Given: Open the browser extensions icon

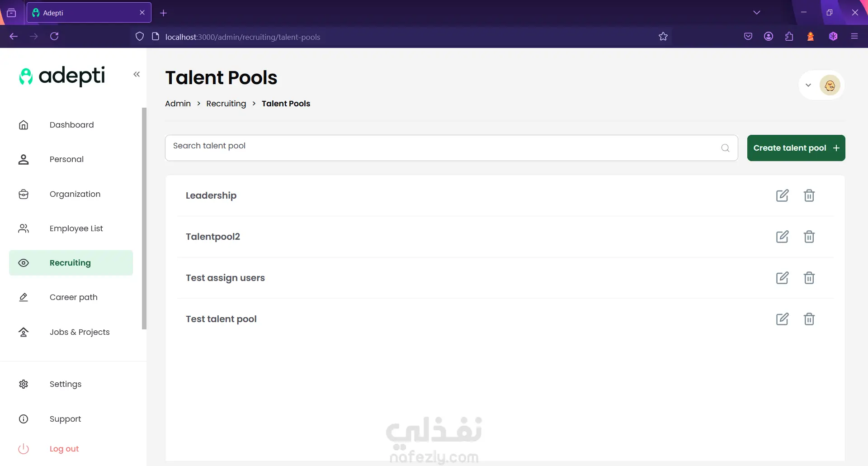Looking at the screenshot, I should coord(789,37).
